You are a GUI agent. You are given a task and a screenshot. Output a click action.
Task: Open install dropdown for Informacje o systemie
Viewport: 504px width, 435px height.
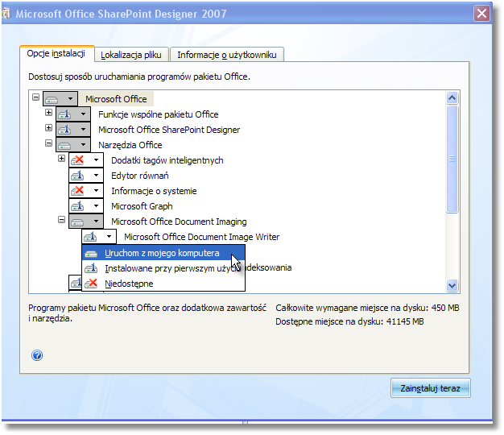(86, 191)
